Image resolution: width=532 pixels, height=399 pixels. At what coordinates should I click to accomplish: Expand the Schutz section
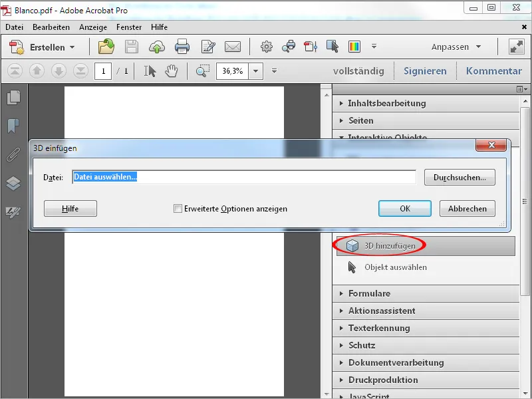[x=426, y=345]
